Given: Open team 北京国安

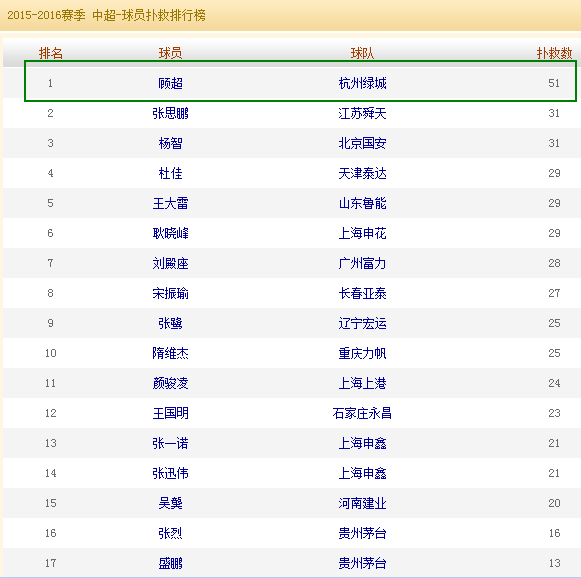Looking at the screenshot, I should 362,143.
